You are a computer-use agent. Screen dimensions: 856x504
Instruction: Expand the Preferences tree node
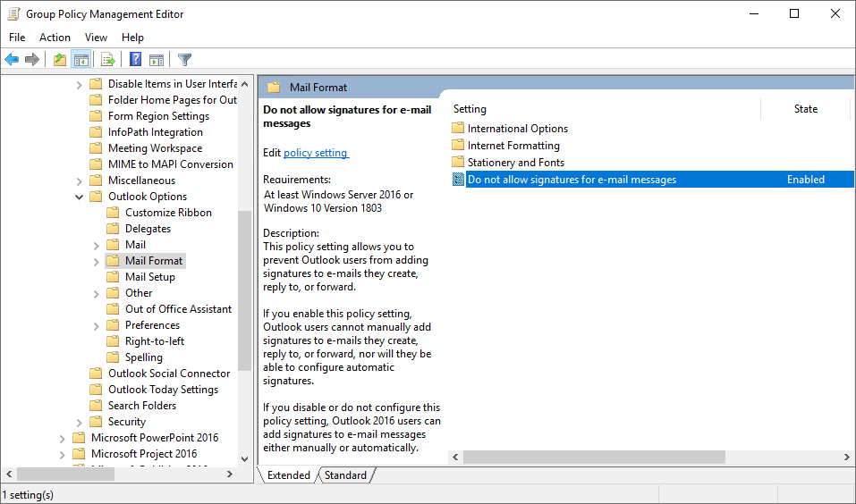coord(97,325)
